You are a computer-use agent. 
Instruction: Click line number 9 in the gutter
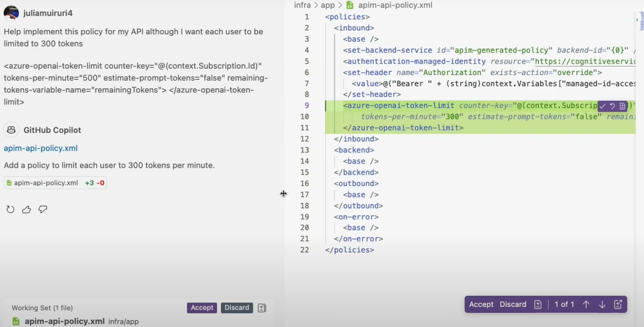(x=307, y=106)
